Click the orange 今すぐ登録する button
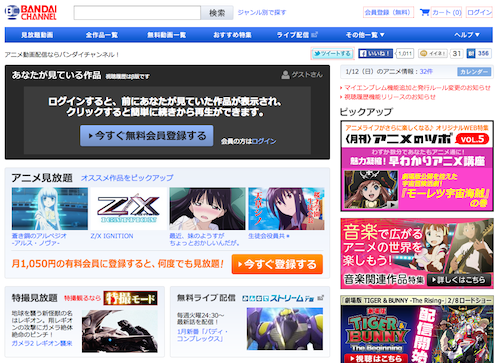This screenshot has width=500, height=363. click(x=277, y=264)
